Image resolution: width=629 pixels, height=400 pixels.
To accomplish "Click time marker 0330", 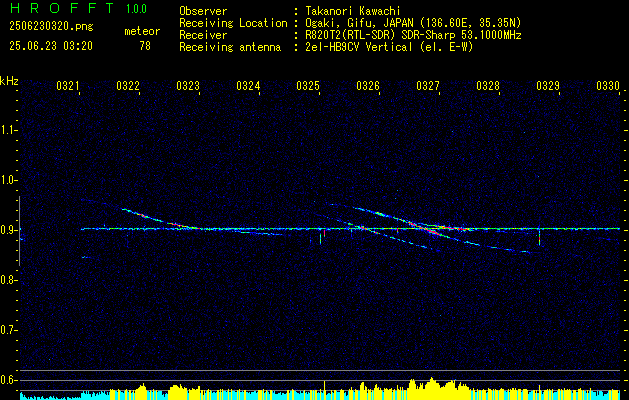I will click(x=608, y=85).
